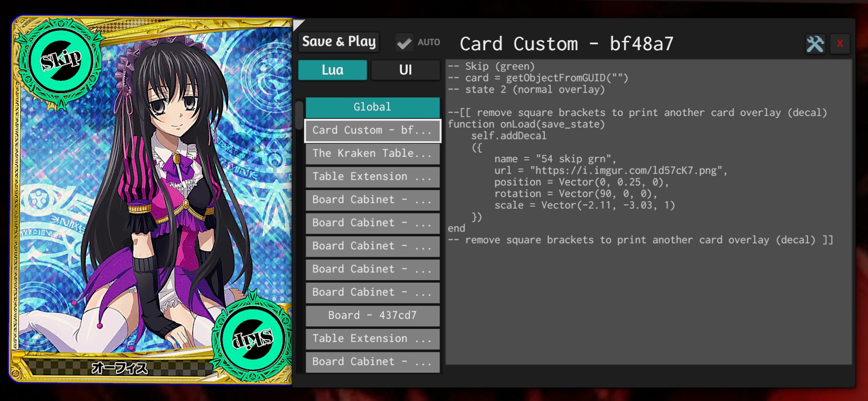Click the position = Vector(0, 0.25, 0) line
868x401 pixels.
point(581,182)
